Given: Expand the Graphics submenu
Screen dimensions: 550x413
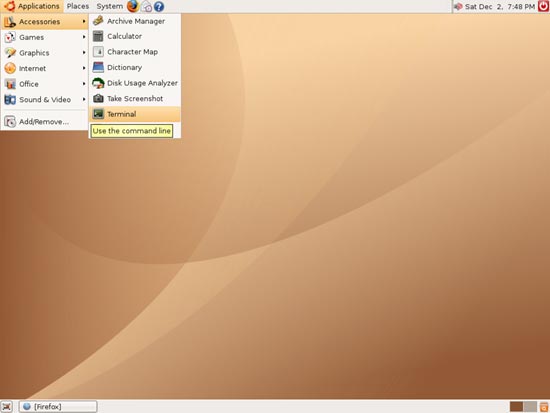Looking at the screenshot, I should tap(44, 53).
